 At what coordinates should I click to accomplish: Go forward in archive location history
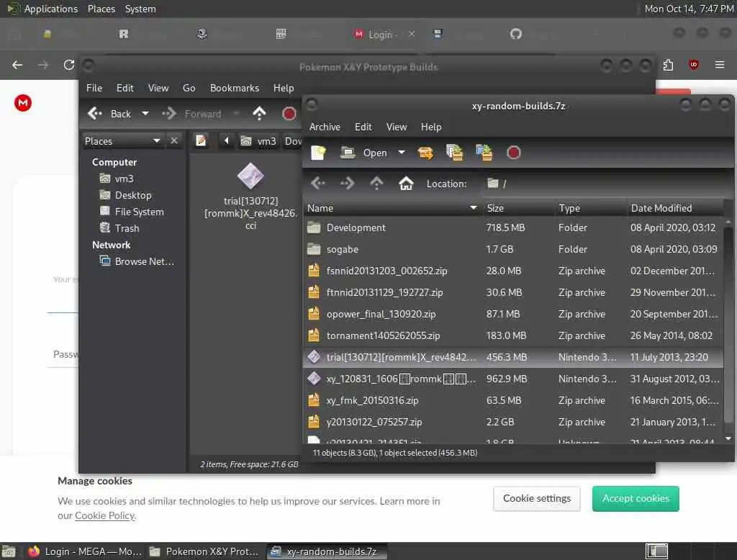[348, 184]
